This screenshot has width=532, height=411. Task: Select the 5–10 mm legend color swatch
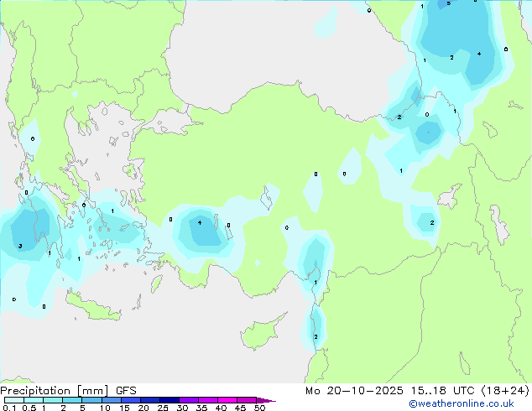pyautogui.click(x=91, y=400)
